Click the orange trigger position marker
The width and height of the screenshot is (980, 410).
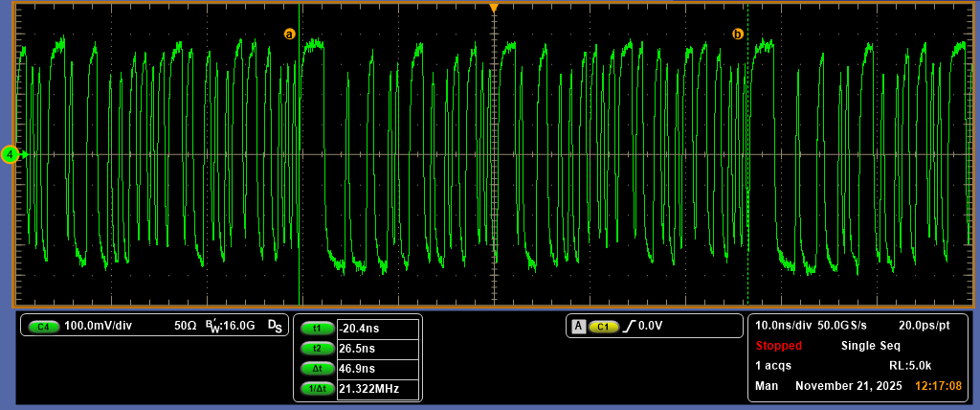click(x=494, y=8)
